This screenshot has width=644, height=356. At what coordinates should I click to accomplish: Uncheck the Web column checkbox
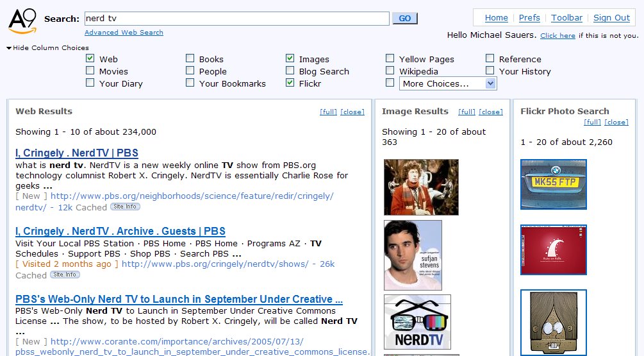(90, 58)
